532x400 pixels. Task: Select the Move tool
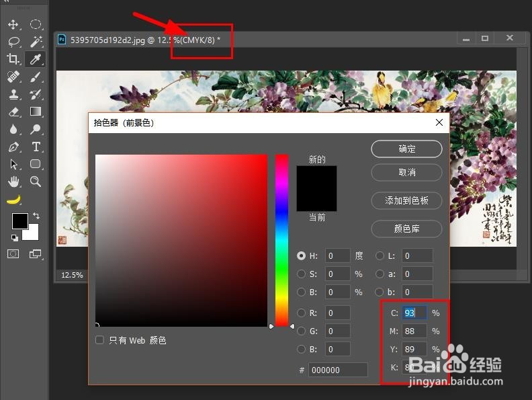pos(13,24)
